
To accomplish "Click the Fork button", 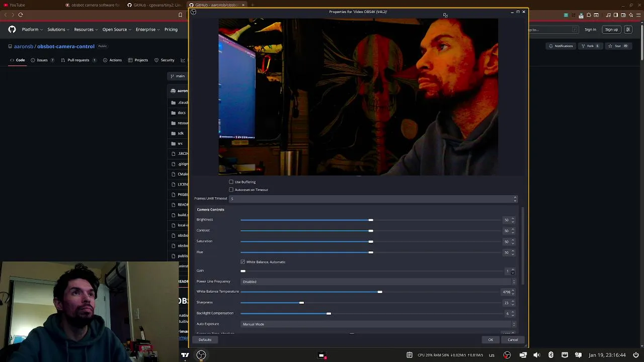I will pos(590,46).
